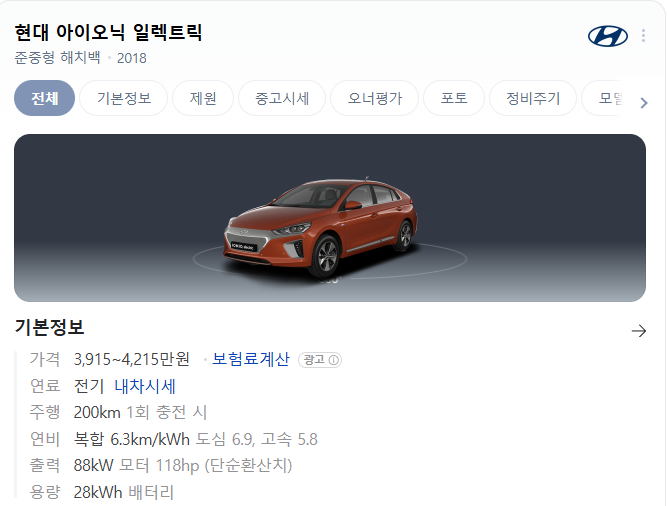Screen dimensions: 667x506
Task: Open the 제원 tab
Action: [203, 98]
